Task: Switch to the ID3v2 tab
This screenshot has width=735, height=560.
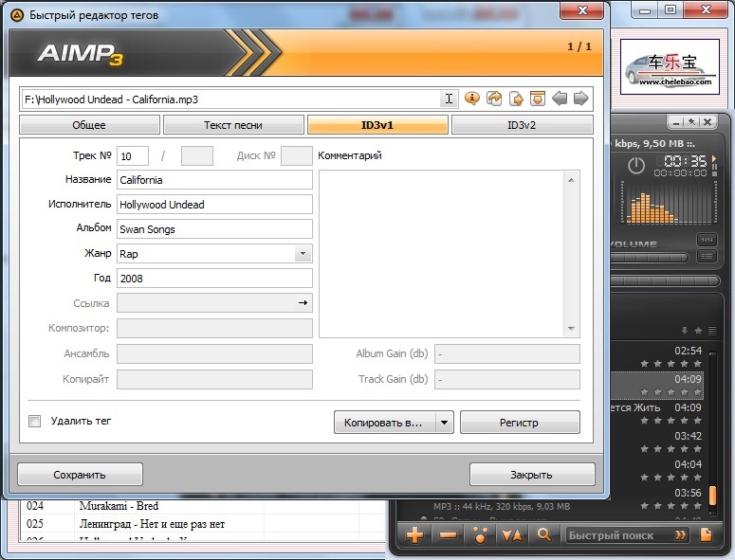Action: pyautogui.click(x=522, y=125)
